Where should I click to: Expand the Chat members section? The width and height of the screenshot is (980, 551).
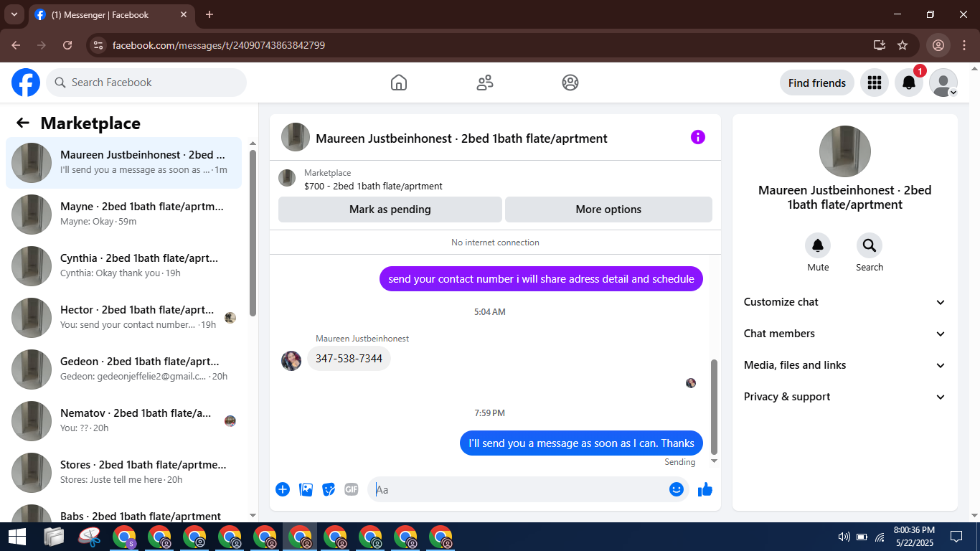point(845,334)
